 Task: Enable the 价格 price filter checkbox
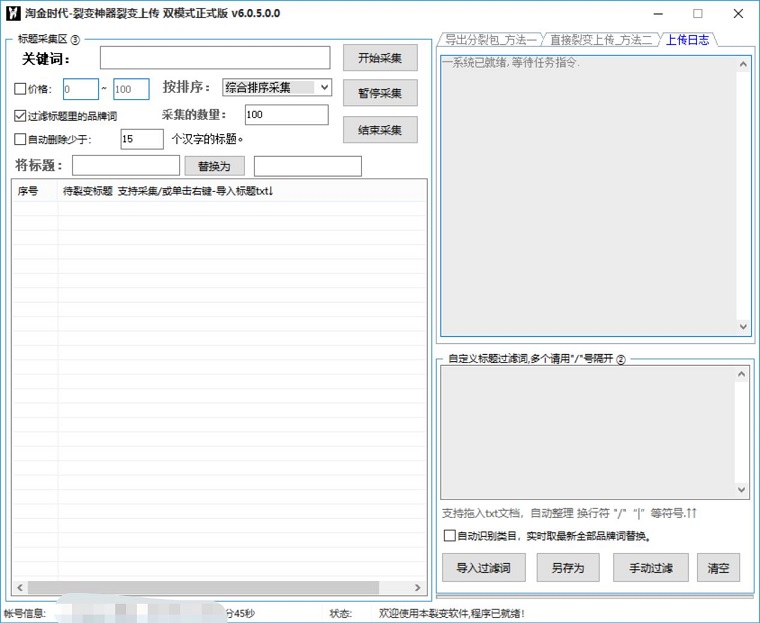click(x=20, y=89)
